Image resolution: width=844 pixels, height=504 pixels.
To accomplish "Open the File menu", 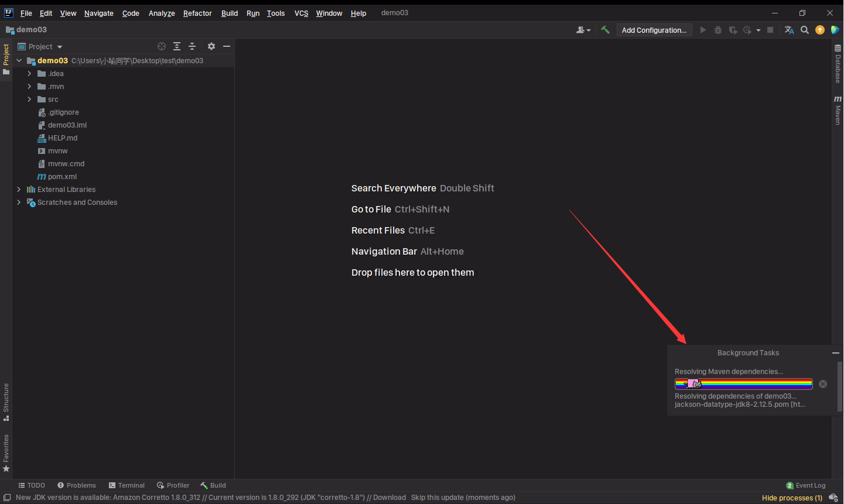I will pos(26,13).
